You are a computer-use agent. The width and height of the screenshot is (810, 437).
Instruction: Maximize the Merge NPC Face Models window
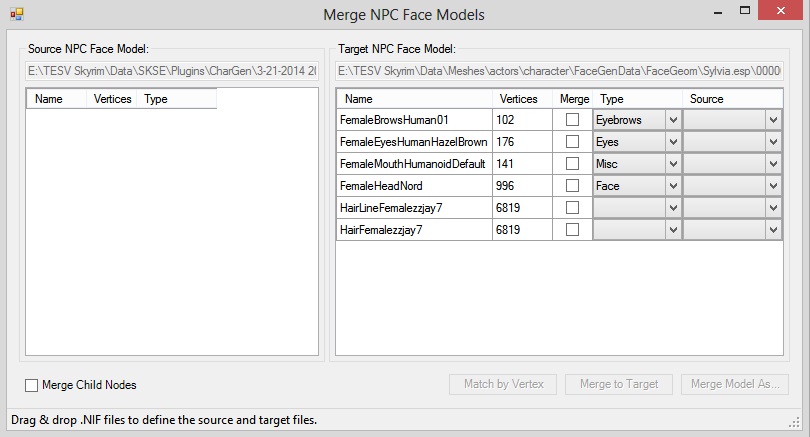[744, 10]
